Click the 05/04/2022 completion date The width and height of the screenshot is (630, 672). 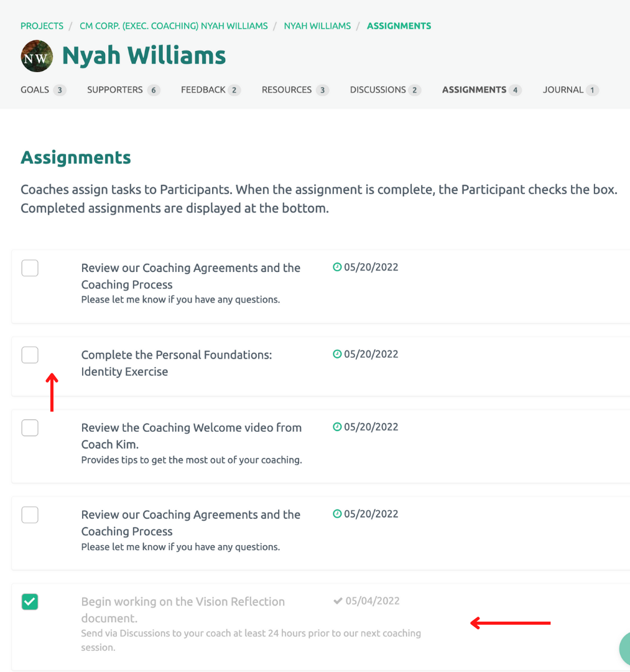[x=373, y=601]
